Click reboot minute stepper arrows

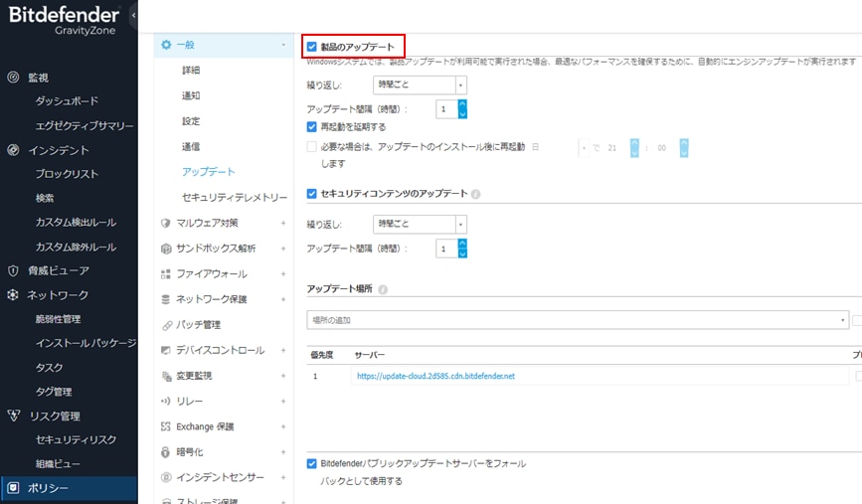(684, 148)
